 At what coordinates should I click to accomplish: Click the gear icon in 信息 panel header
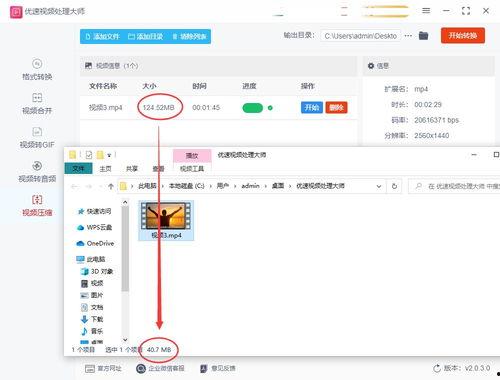(371, 66)
